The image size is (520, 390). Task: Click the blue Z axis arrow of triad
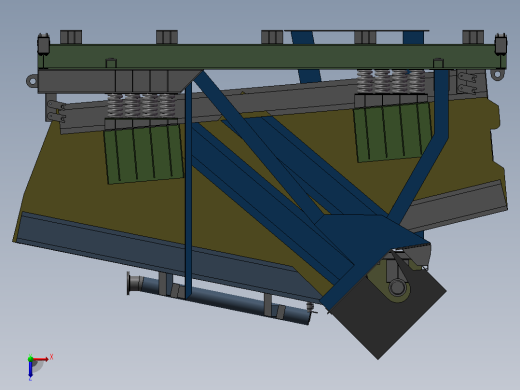click(x=30, y=370)
